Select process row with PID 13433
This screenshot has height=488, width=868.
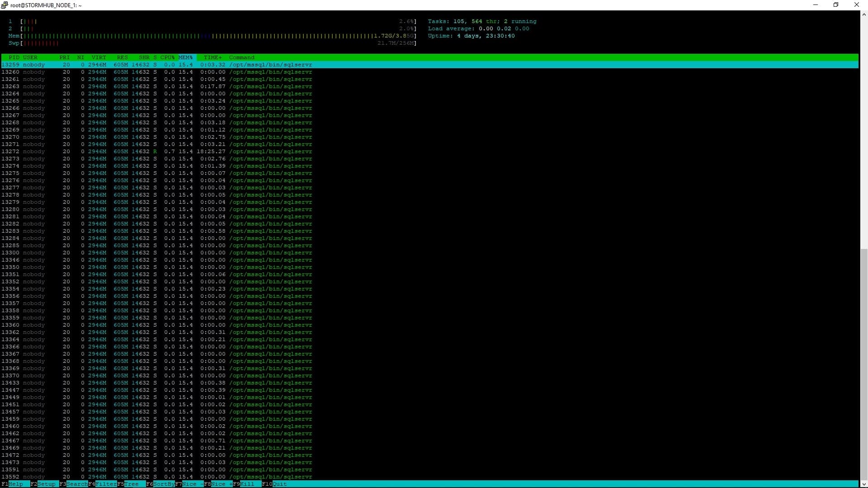[x=157, y=383]
